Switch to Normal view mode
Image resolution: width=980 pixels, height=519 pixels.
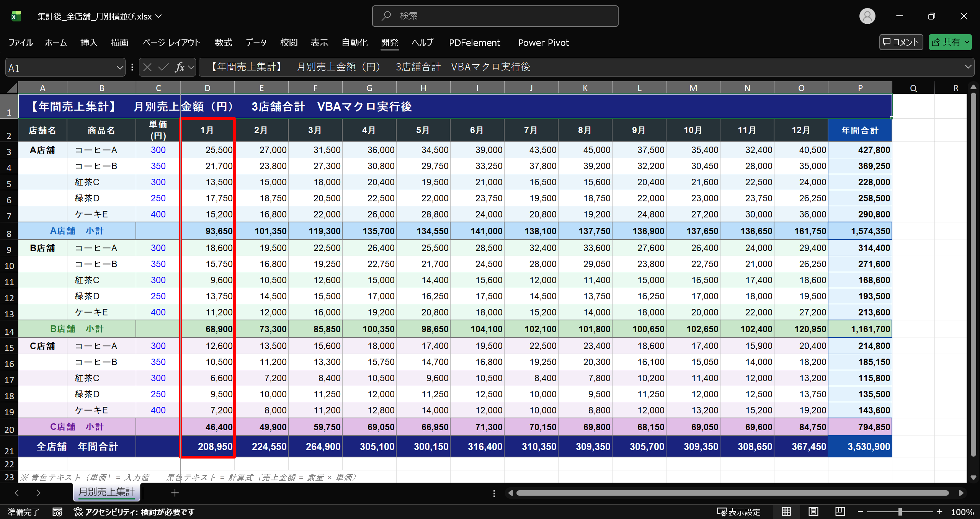(x=786, y=511)
